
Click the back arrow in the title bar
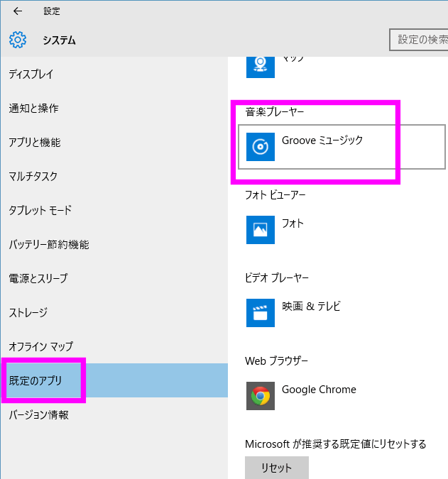pyautogui.click(x=18, y=11)
